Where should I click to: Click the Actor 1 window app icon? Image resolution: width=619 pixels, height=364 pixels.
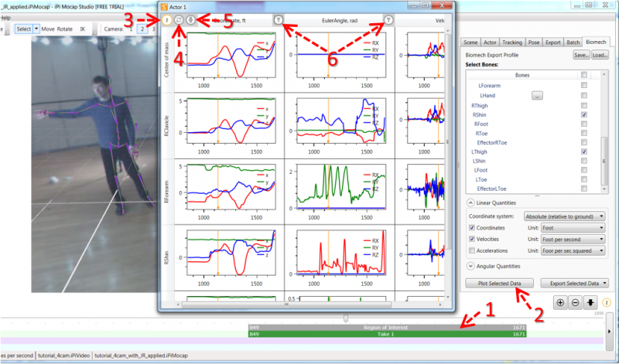(x=163, y=7)
